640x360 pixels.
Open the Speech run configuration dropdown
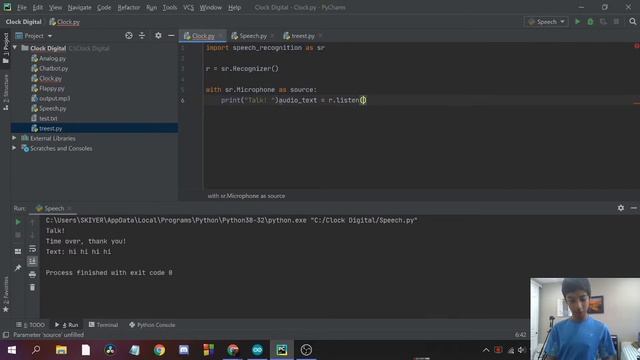tap(546, 22)
